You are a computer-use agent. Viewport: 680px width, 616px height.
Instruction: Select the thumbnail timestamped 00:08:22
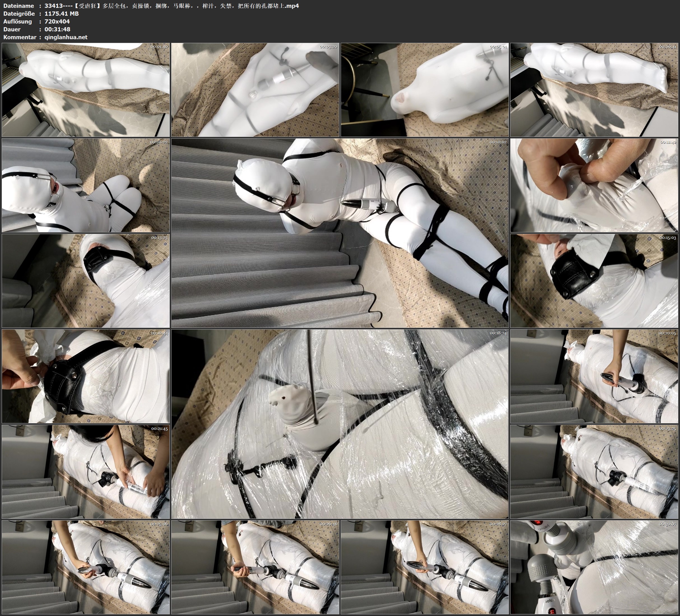86,185
